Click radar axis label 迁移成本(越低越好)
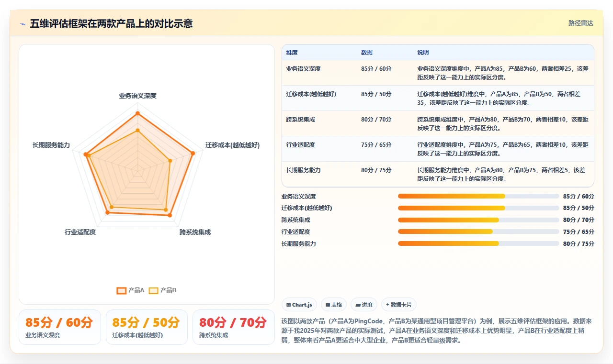The width and height of the screenshot is (613, 364). coord(232,145)
